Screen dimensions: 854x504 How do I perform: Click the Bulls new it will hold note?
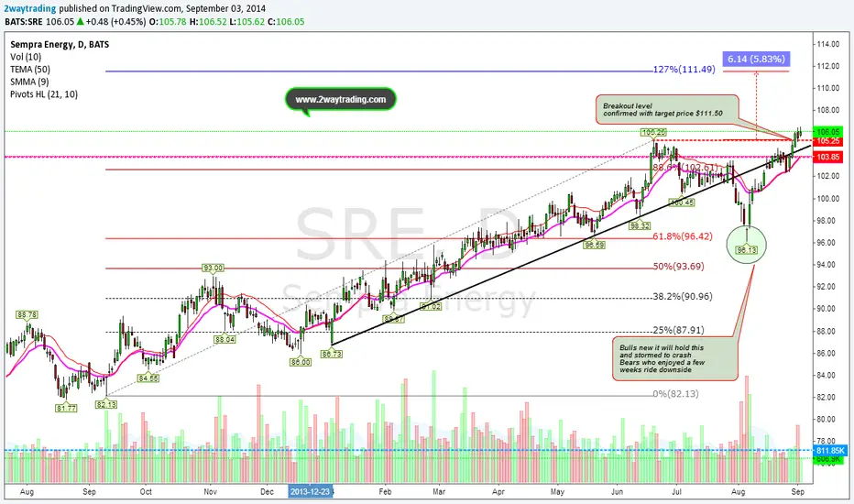674,358
